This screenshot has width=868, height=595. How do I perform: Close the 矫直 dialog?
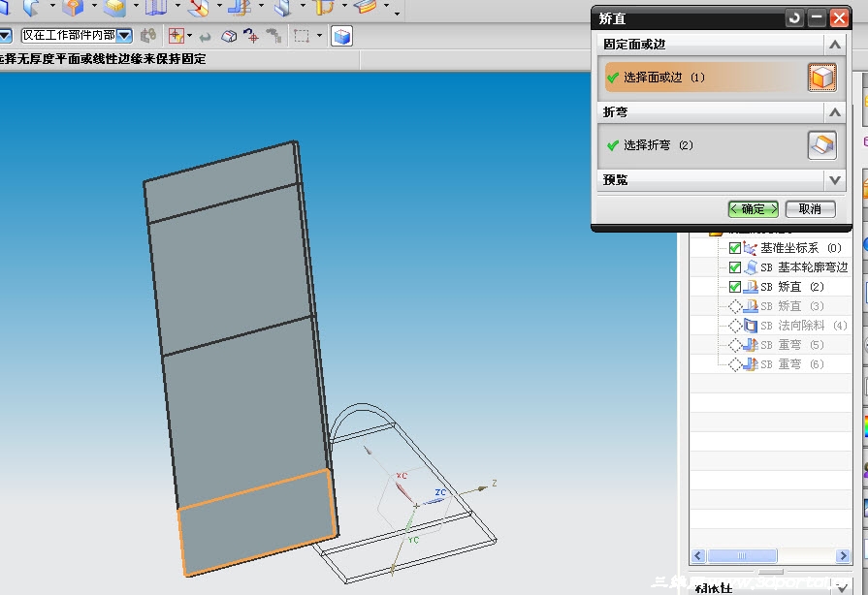839,18
